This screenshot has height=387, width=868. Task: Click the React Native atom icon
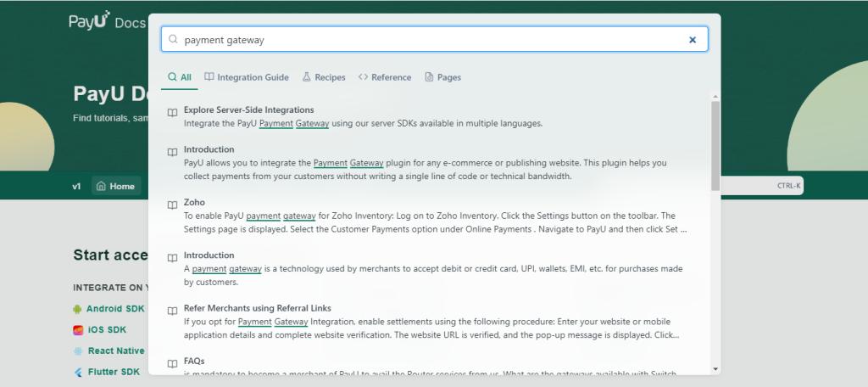point(78,351)
